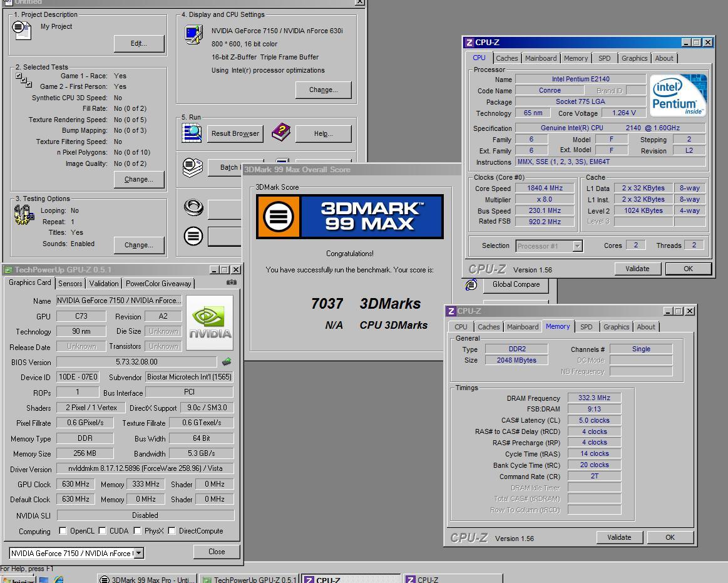Click OK in lower CPU-Z Memory window
728x583 pixels.
point(670,537)
